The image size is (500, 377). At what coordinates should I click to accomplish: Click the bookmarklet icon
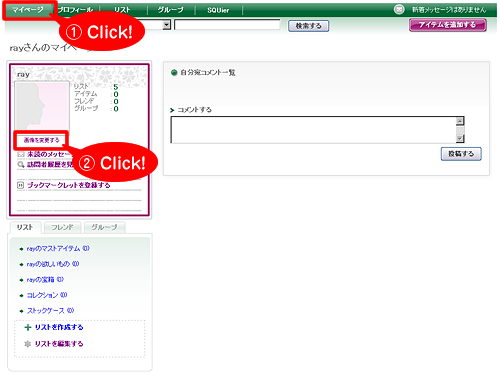point(21,185)
